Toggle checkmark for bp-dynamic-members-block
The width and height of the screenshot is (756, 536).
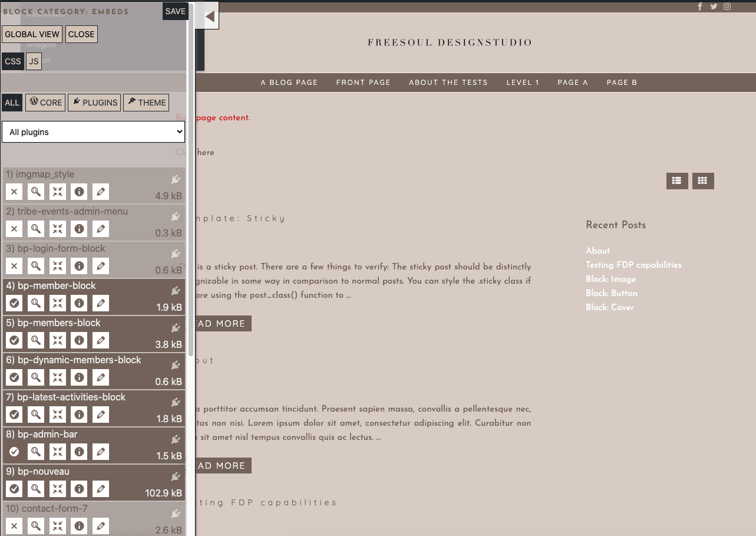click(15, 377)
